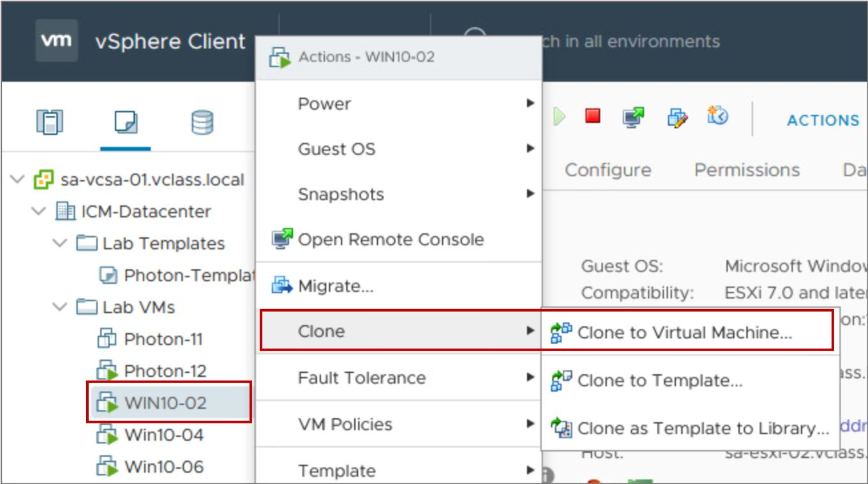
Task: Choose Migrate... from the actions menu
Action: coord(399,285)
